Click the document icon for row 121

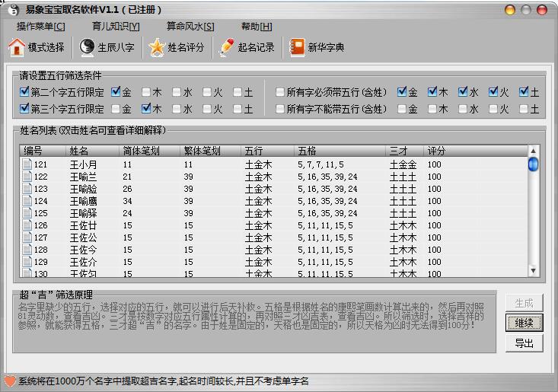[x=27, y=164]
